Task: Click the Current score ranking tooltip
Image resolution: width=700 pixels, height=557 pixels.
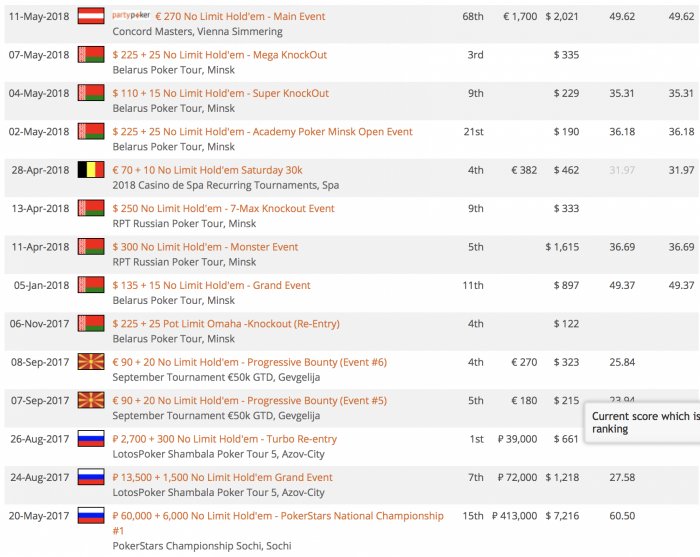Action: tap(644, 422)
